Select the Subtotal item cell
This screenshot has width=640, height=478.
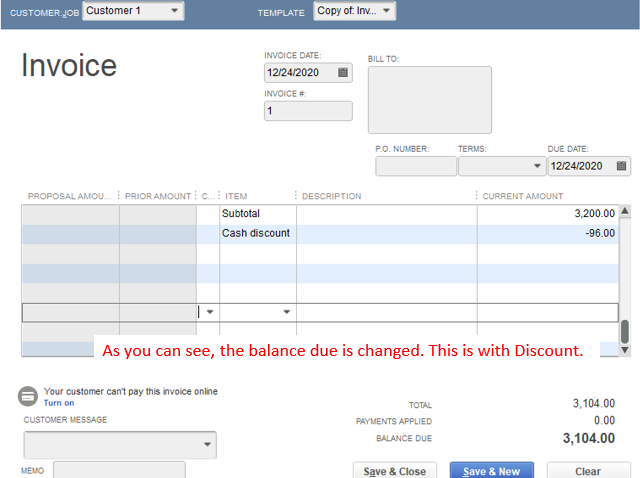click(258, 214)
